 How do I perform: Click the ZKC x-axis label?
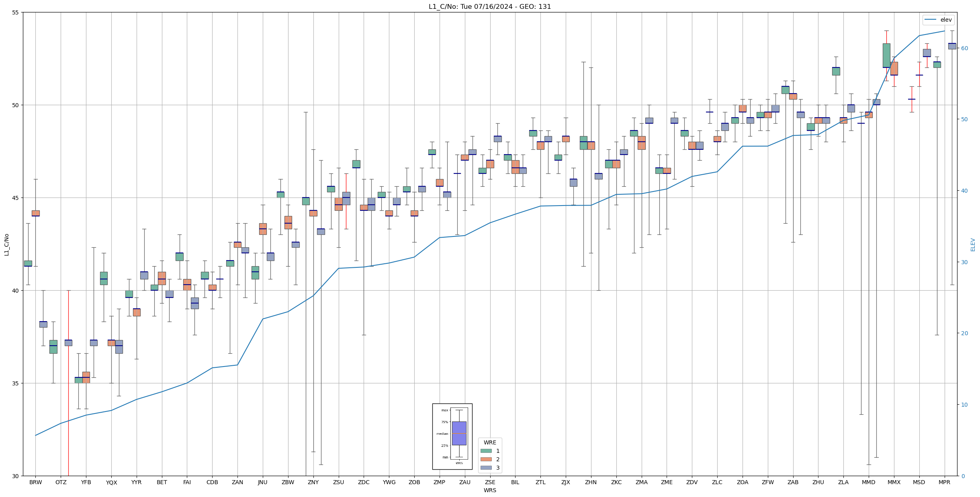tap(616, 482)
